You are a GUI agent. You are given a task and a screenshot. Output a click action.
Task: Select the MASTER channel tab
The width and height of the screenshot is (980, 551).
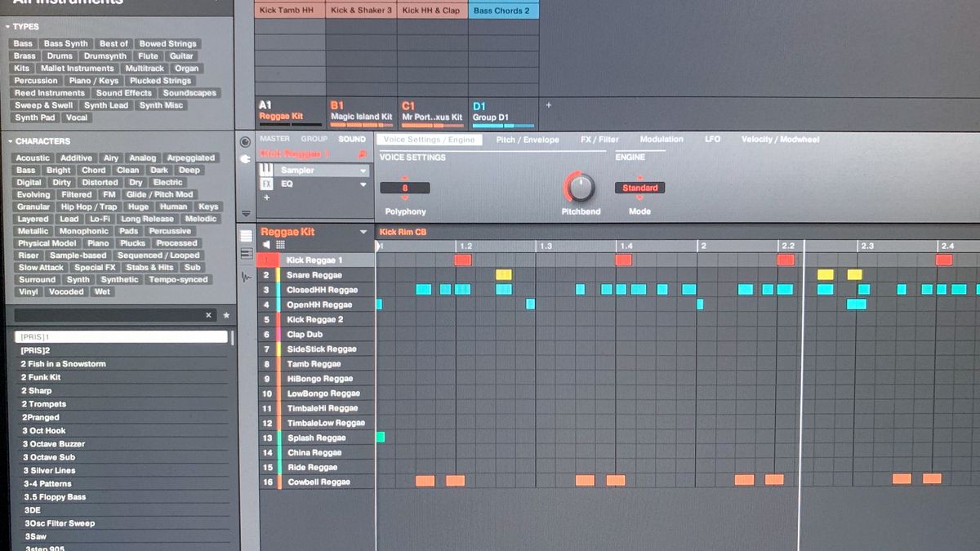[x=275, y=139]
